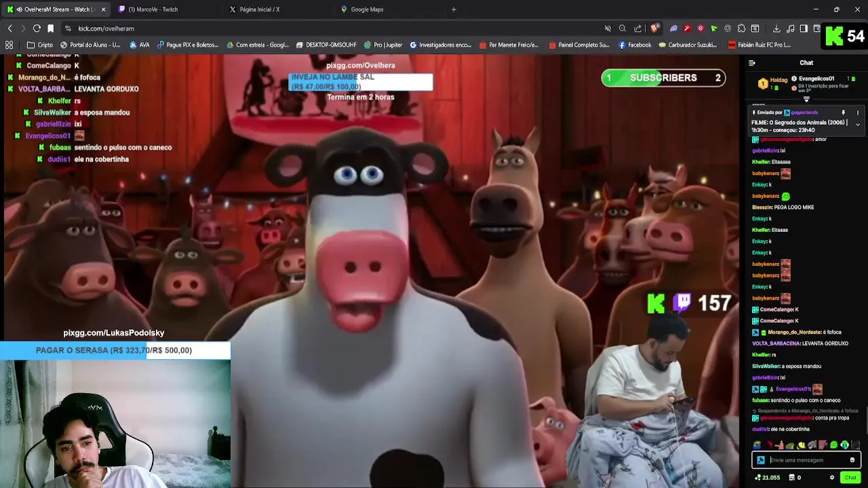The image size is (868, 488).
Task: Click the moderator badge icon in chat input
Action: coord(761,460)
